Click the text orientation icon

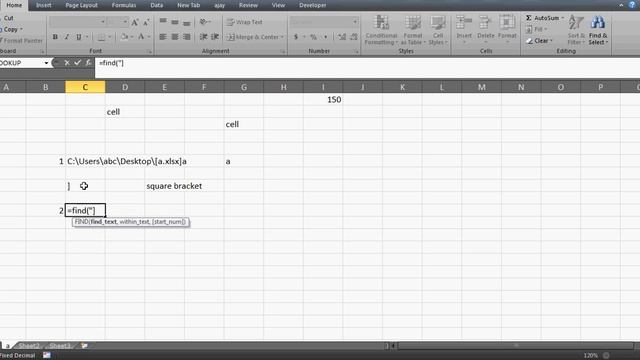[204, 22]
